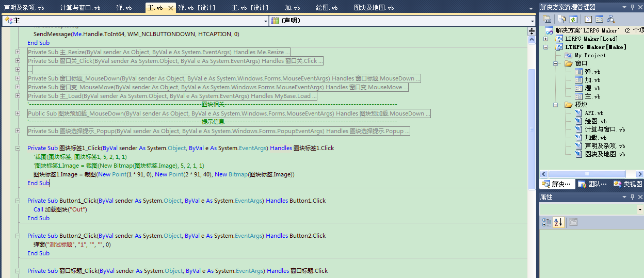Switch to the 主.vb [设计] designer tab
Image resolution: width=644 pixels, height=278 pixels.
pyautogui.click(x=250, y=8)
